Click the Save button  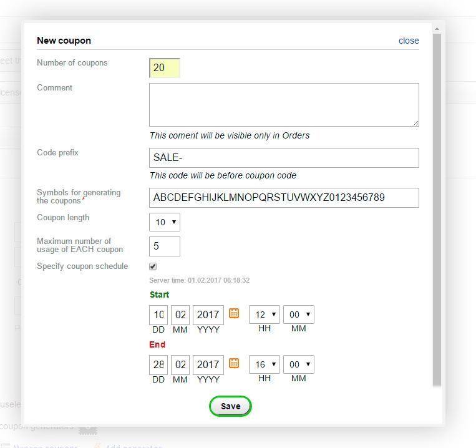(x=230, y=406)
